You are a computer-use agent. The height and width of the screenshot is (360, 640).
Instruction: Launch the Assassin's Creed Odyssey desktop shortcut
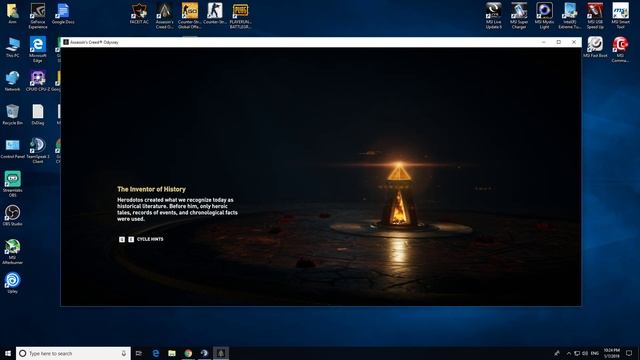coord(164,16)
